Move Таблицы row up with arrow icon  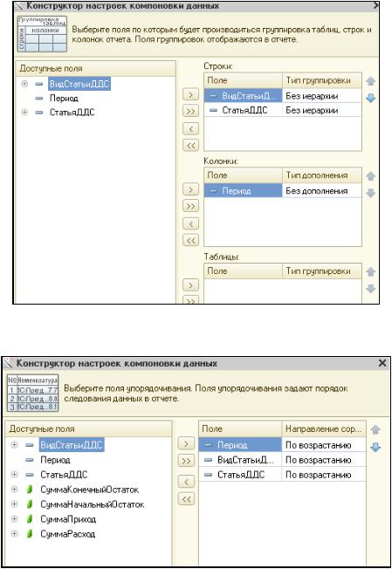(x=370, y=271)
